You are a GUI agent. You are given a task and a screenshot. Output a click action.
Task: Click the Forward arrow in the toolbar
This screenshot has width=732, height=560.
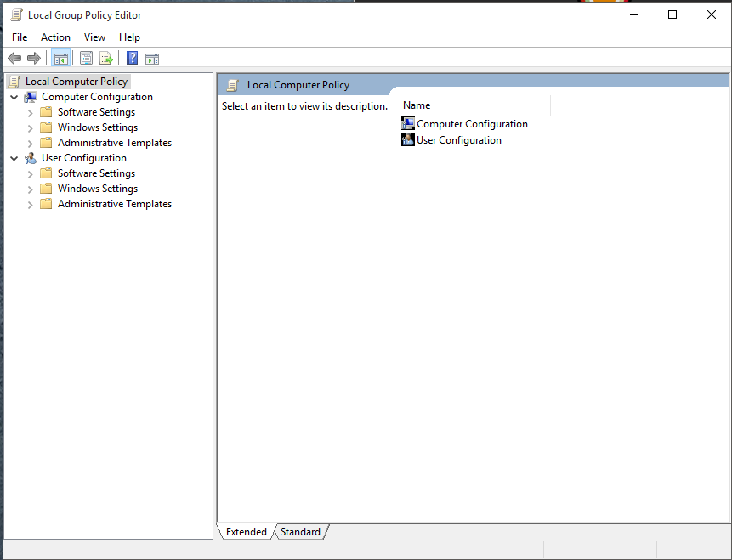pyautogui.click(x=34, y=59)
